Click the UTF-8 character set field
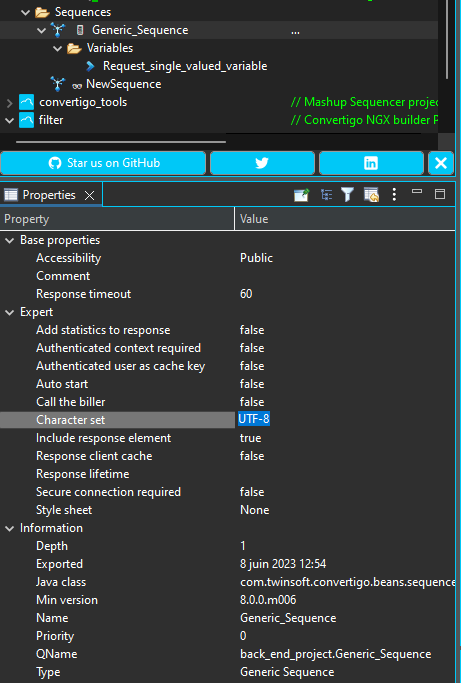This screenshot has width=461, height=683. [254, 419]
